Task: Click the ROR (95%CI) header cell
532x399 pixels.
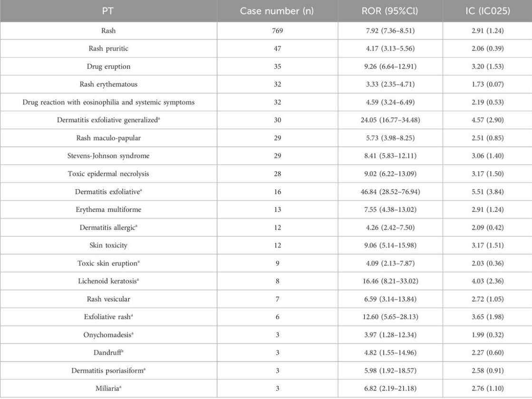Action: coord(390,11)
